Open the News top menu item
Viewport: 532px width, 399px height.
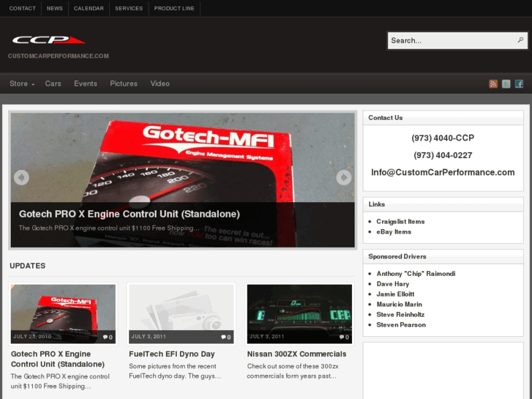click(x=55, y=8)
